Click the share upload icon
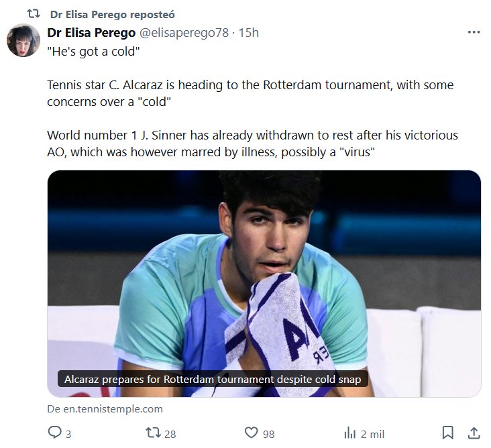 point(473,433)
